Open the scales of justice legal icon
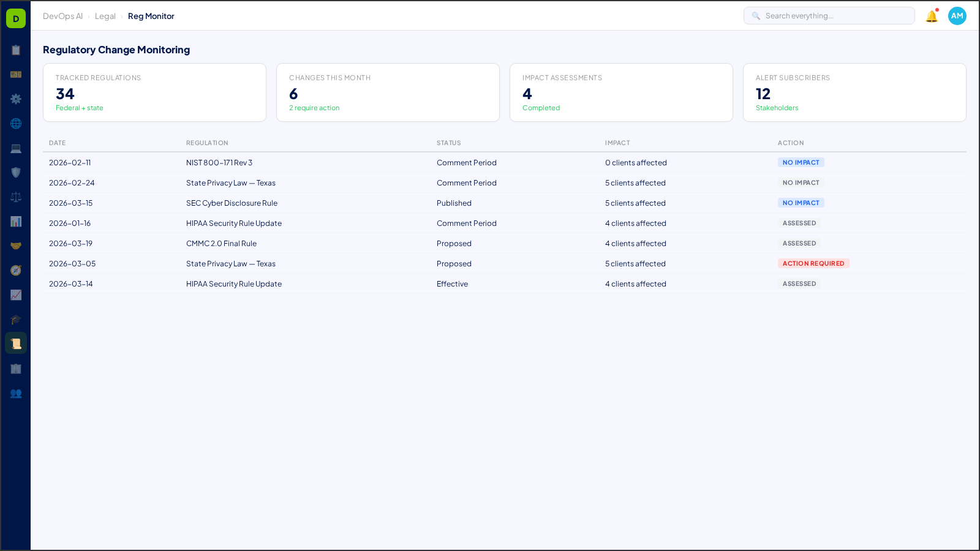This screenshot has height=551, width=980. pos(16,197)
